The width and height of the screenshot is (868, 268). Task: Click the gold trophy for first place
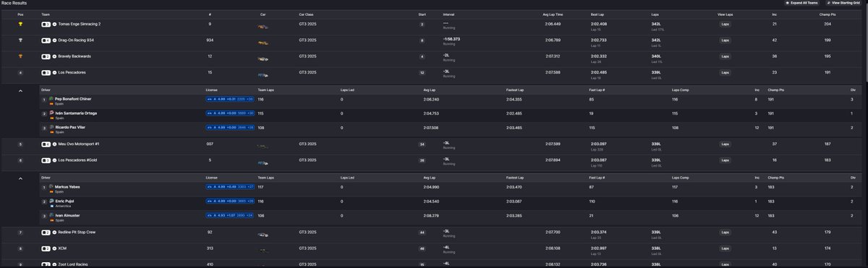pyautogui.click(x=20, y=24)
